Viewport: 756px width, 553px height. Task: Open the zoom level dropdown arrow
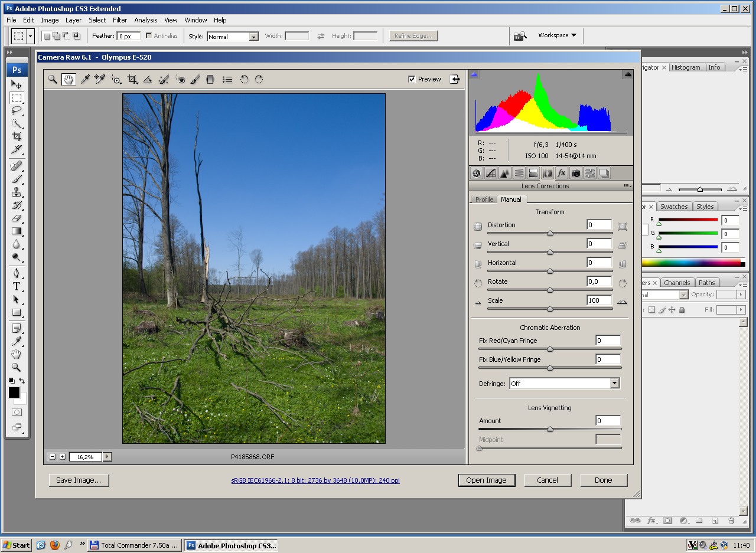[x=107, y=457]
